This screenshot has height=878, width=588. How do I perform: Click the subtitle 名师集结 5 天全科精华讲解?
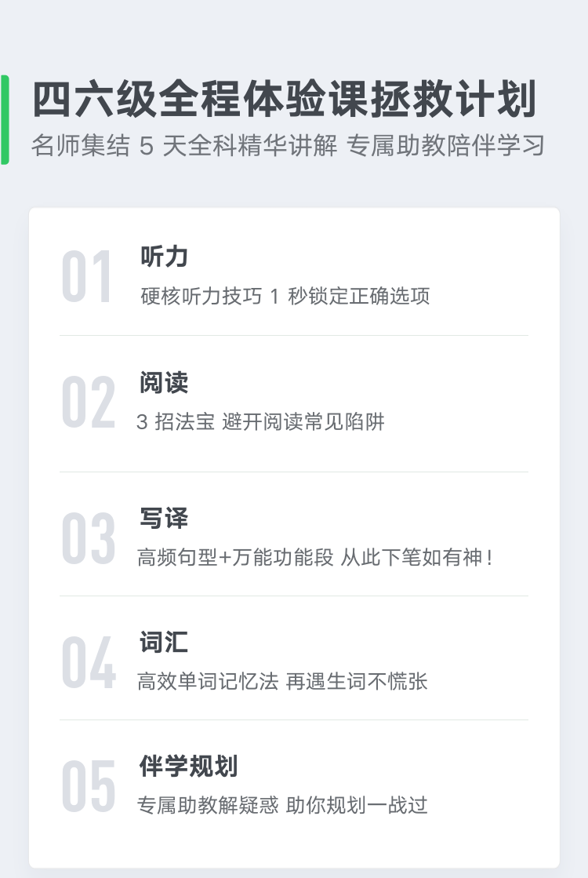click(184, 146)
